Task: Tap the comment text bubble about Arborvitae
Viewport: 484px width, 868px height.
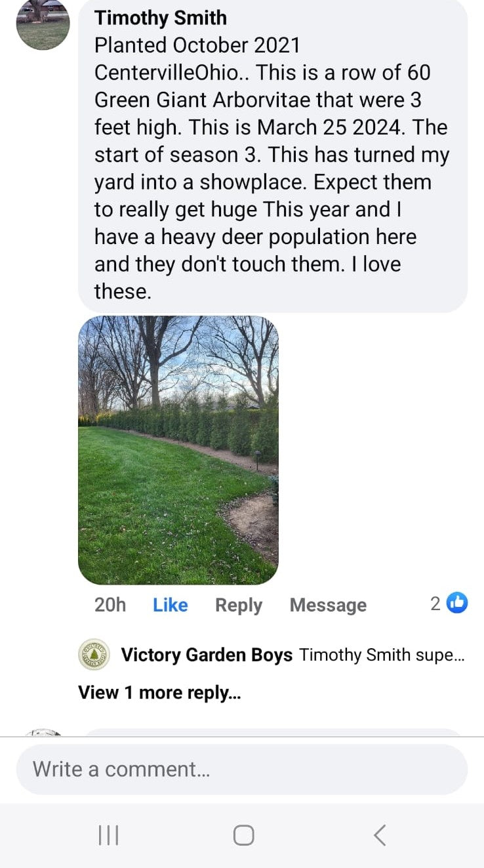Action: (273, 154)
